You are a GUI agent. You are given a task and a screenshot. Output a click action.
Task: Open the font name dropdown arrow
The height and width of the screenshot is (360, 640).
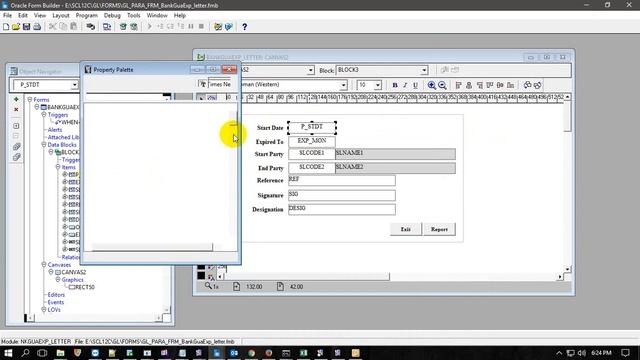click(x=343, y=85)
